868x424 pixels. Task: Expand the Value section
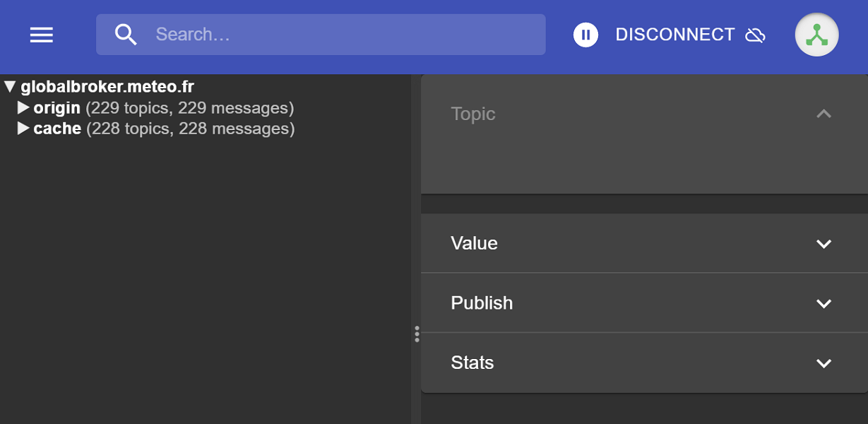pos(824,243)
